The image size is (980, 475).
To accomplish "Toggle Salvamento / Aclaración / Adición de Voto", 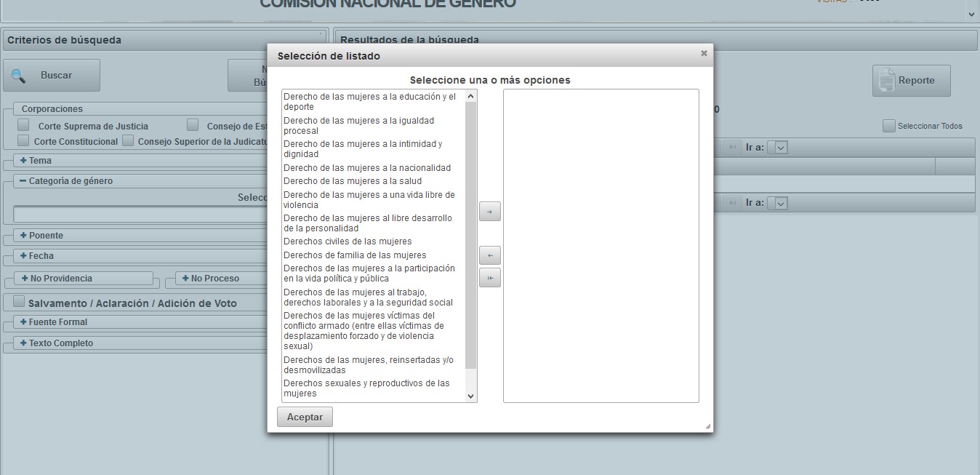I will point(19,302).
